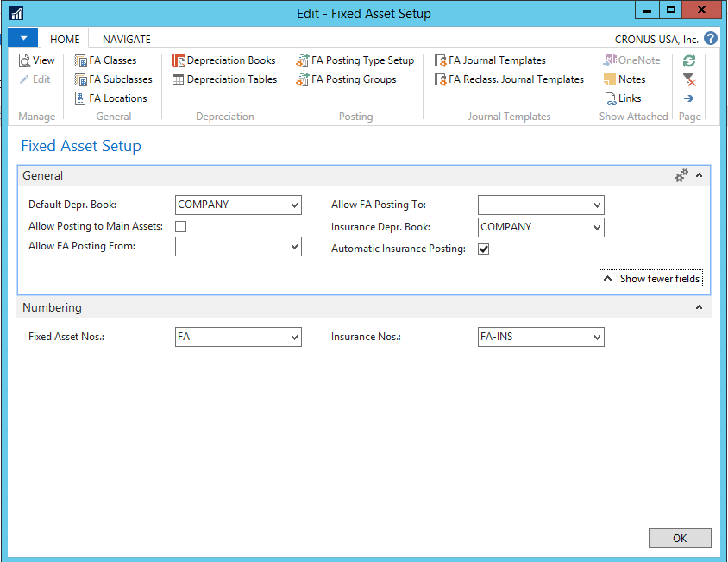Open the Default Depr. Book dropdown
Screen dimensions: 728x562
click(293, 205)
